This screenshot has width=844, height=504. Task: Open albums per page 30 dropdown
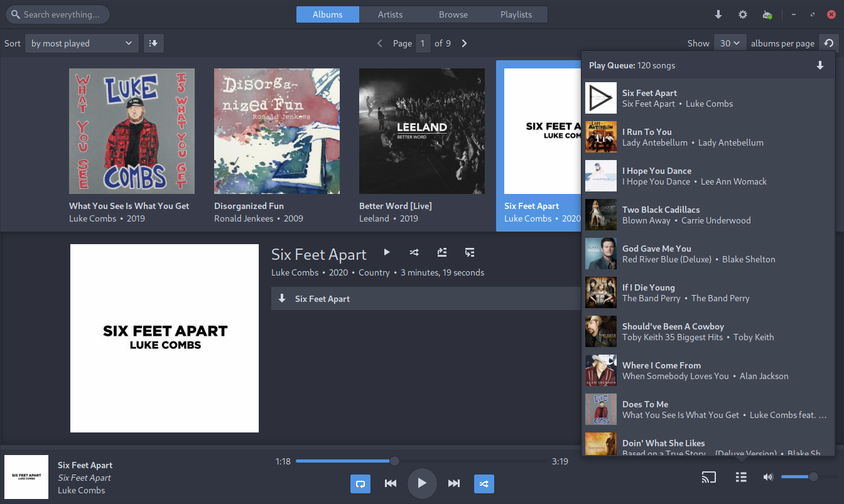point(730,43)
